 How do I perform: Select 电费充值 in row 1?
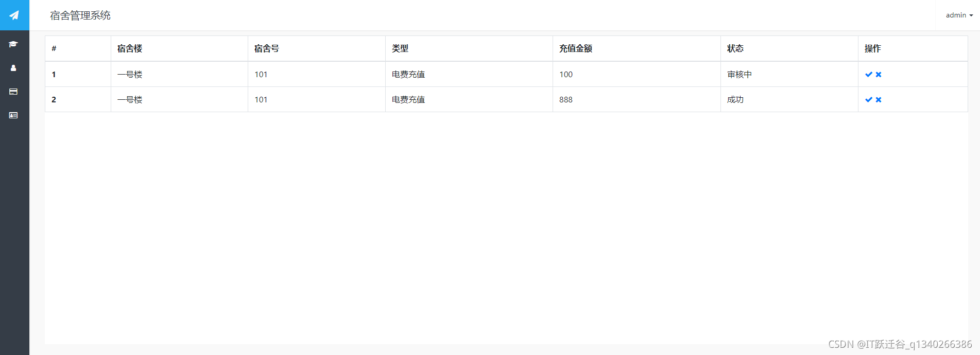coord(408,75)
